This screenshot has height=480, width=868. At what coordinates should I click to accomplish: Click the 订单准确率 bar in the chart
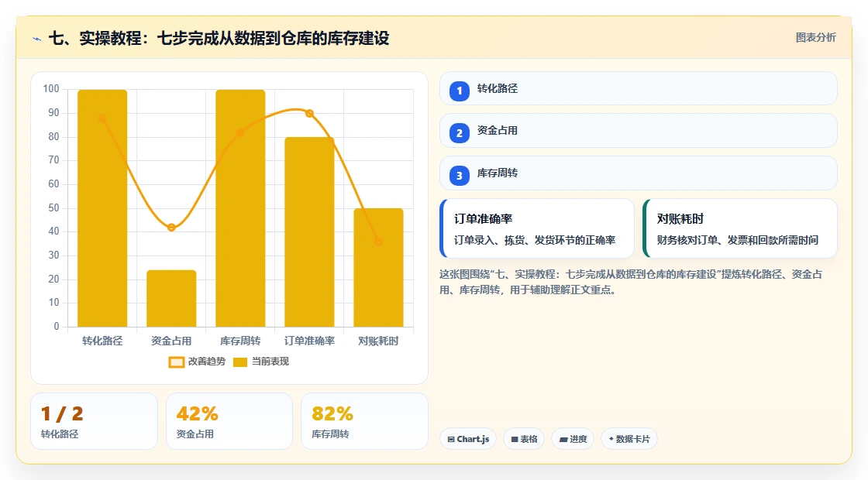309,232
